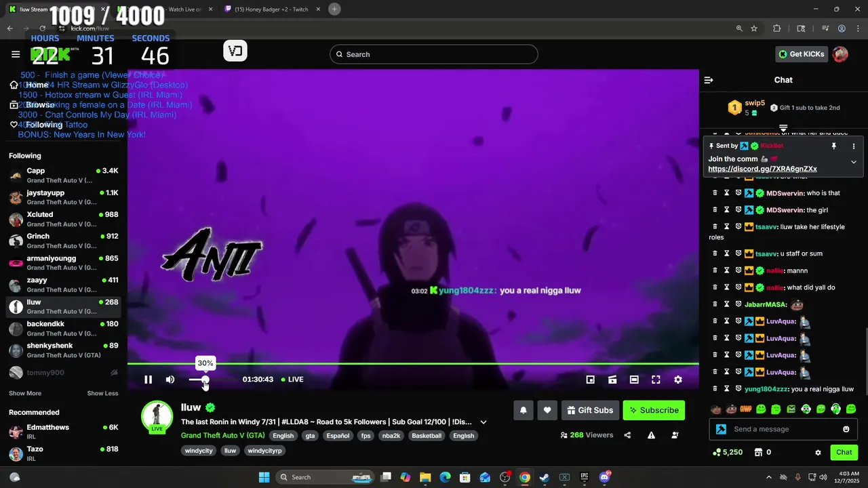Open the clip creation icon in player
The width and height of the screenshot is (868, 488).
pyautogui.click(x=612, y=380)
